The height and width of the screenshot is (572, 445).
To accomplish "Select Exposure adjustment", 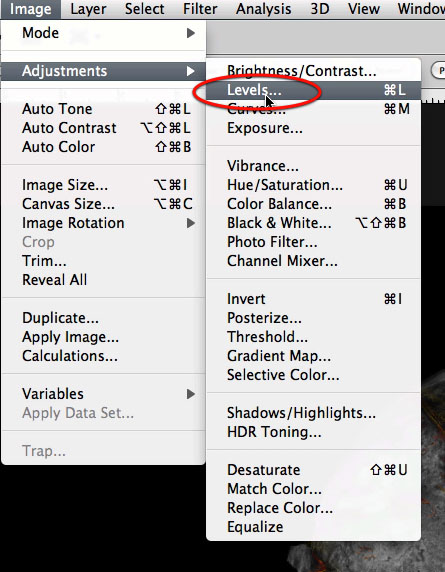I will (x=314, y=128).
